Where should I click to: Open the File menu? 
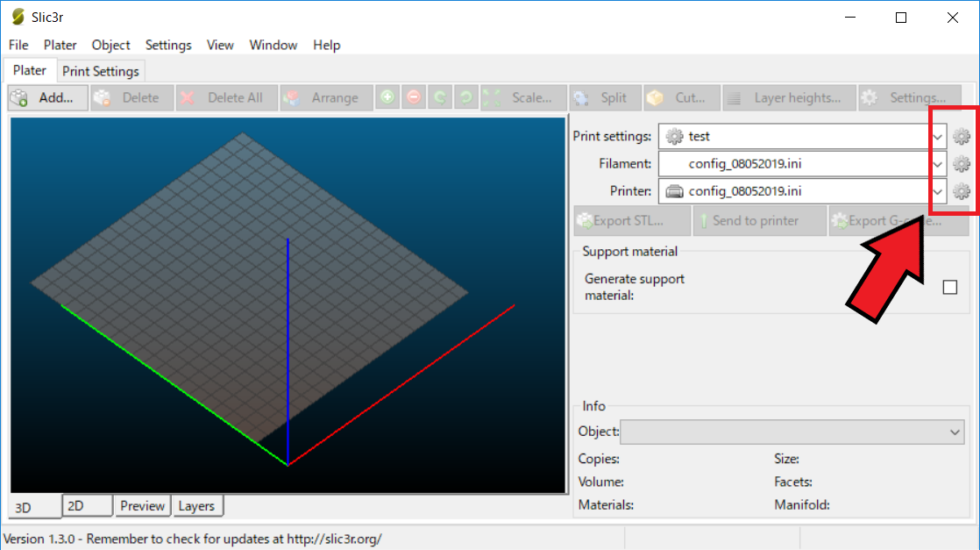pyautogui.click(x=18, y=45)
